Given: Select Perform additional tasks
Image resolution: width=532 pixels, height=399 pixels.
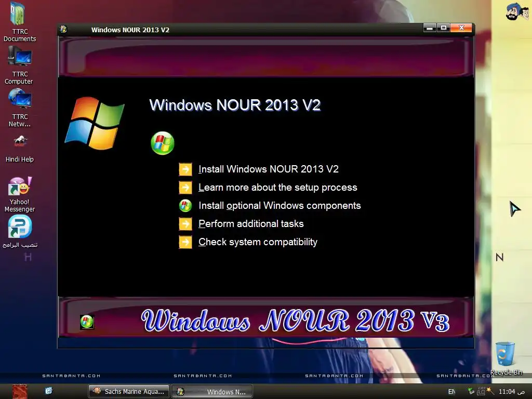Looking at the screenshot, I should point(251,224).
